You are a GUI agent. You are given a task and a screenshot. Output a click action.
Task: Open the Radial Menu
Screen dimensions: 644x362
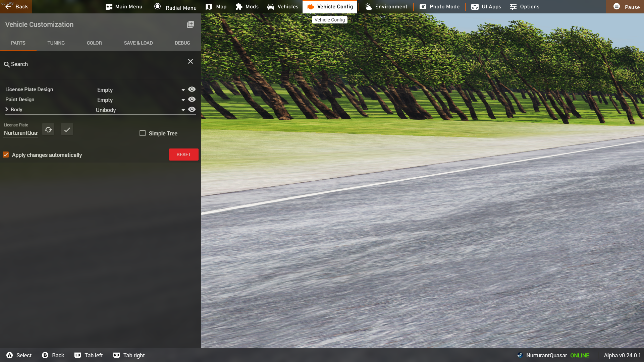[x=175, y=7]
